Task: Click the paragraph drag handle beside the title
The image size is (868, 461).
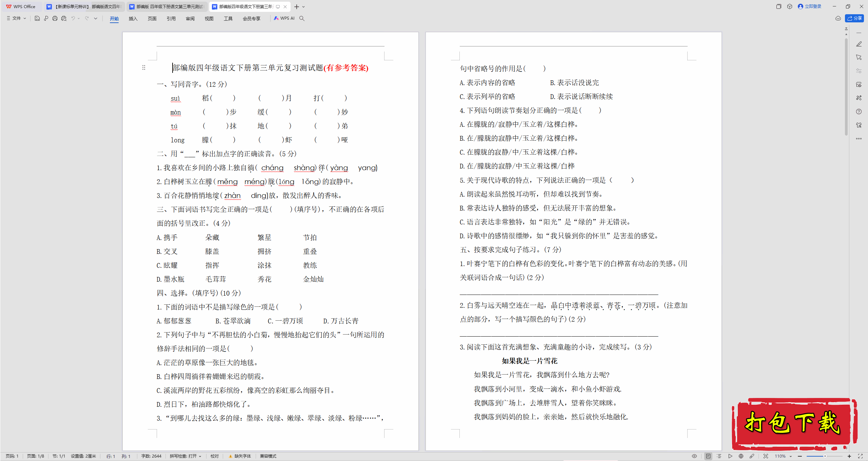Action: click(x=144, y=68)
